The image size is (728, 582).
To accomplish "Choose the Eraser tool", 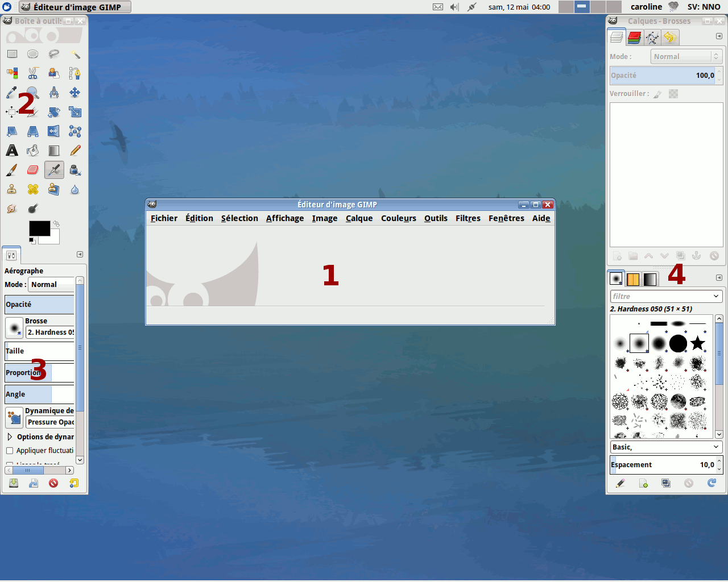I will coord(33,170).
